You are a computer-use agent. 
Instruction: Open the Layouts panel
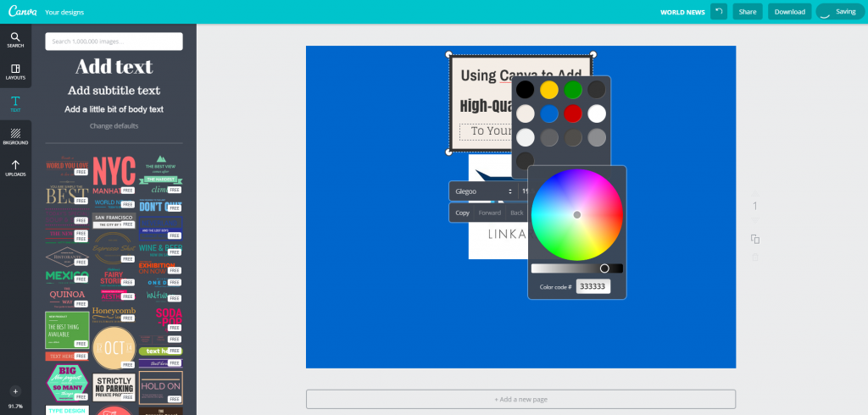[15, 72]
